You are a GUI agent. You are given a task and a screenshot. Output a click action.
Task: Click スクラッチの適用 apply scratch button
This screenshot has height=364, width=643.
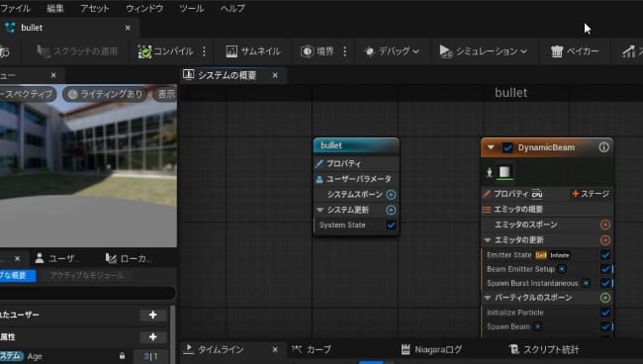click(x=77, y=51)
